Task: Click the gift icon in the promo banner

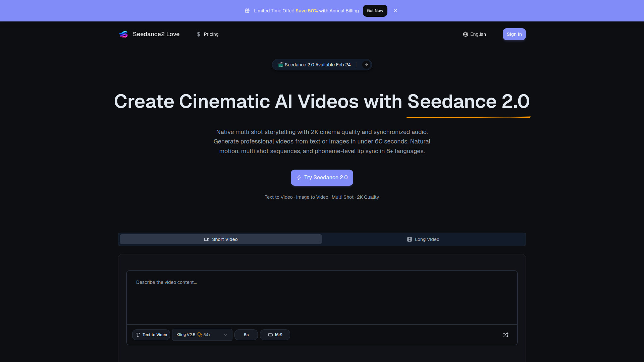Action: pos(247,11)
